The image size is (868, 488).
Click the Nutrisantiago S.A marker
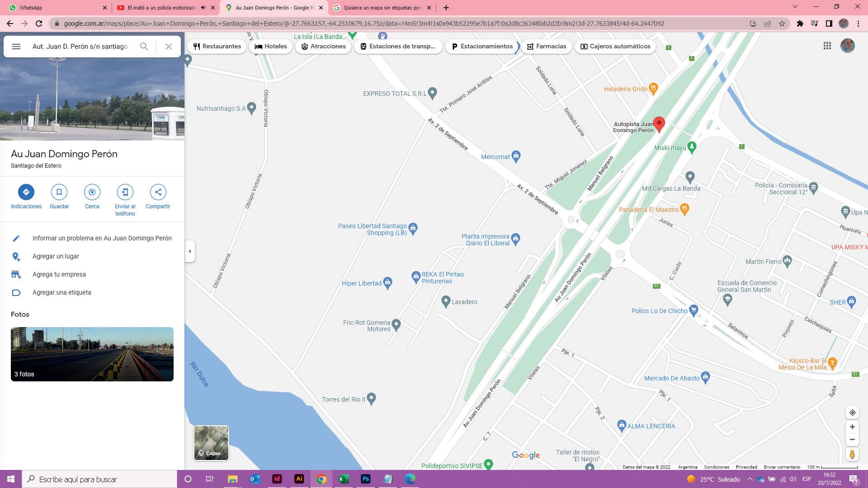251,108
